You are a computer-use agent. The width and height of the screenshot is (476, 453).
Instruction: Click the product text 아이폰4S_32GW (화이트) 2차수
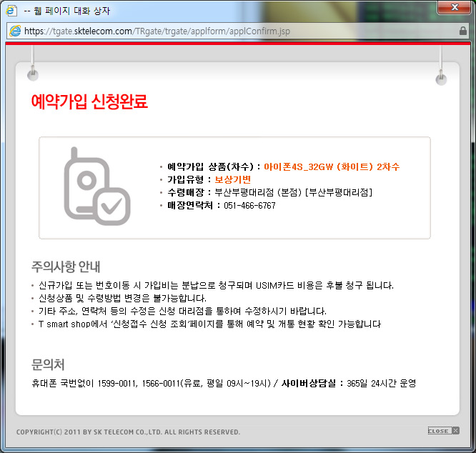click(x=332, y=166)
